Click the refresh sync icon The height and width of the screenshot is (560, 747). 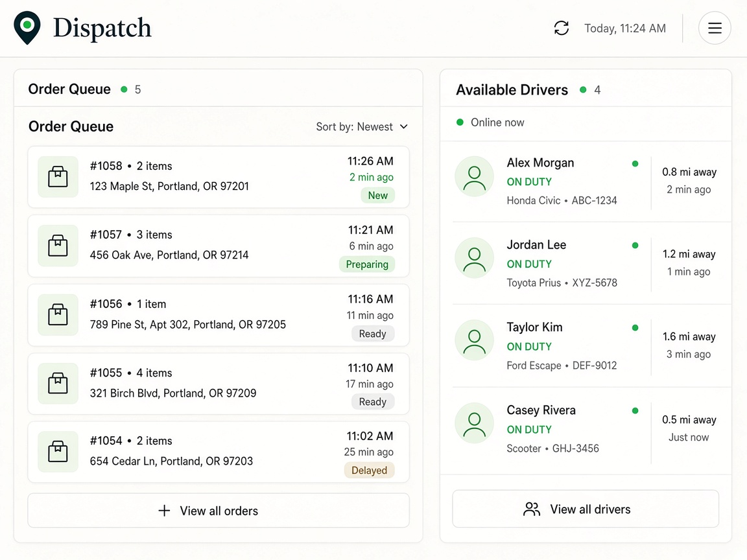click(x=561, y=28)
